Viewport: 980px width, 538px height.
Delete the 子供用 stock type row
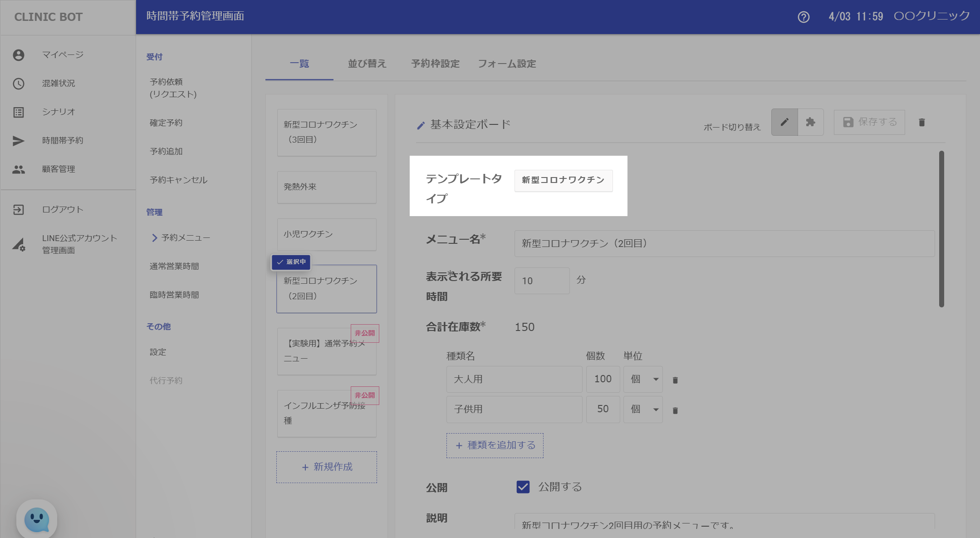675,410
